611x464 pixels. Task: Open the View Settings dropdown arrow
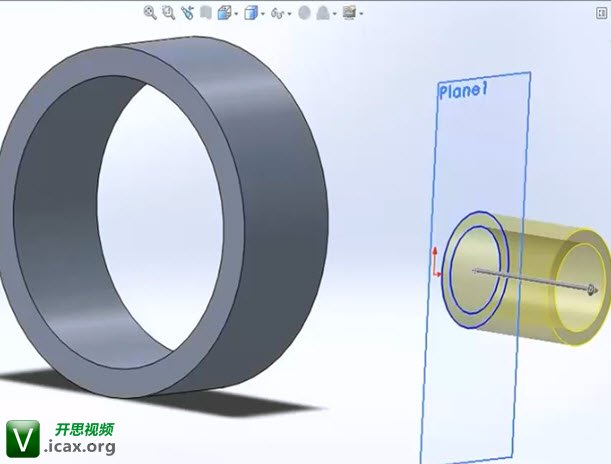(361, 14)
